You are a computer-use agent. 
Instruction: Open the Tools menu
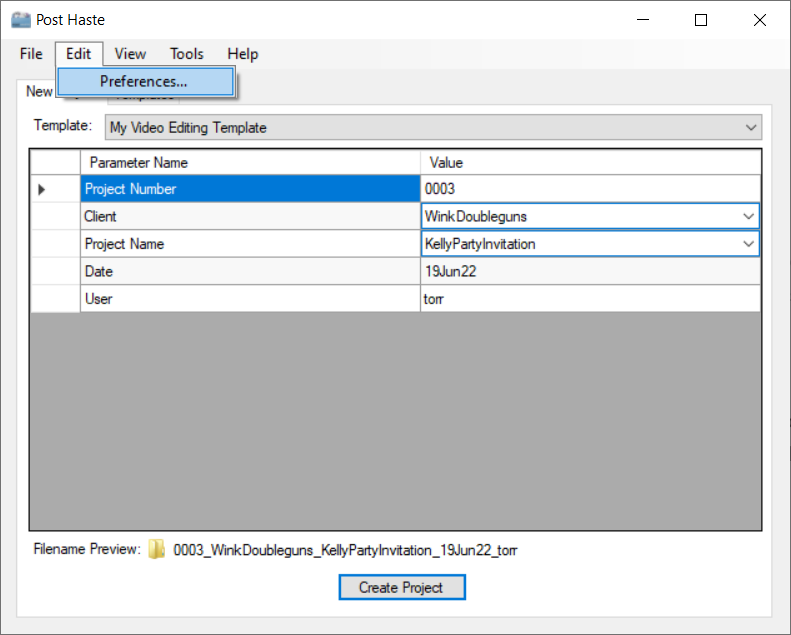(186, 54)
